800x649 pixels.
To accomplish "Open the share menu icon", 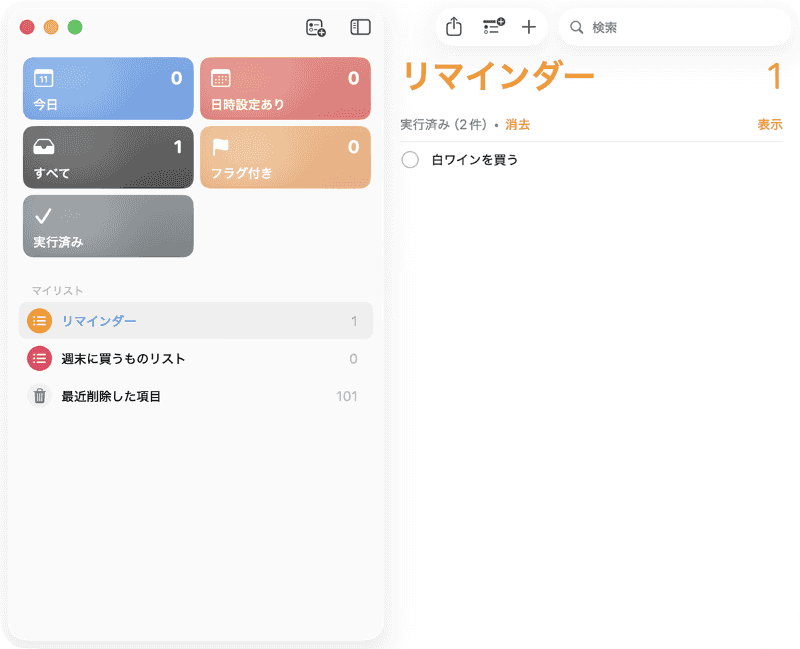I will 453,27.
